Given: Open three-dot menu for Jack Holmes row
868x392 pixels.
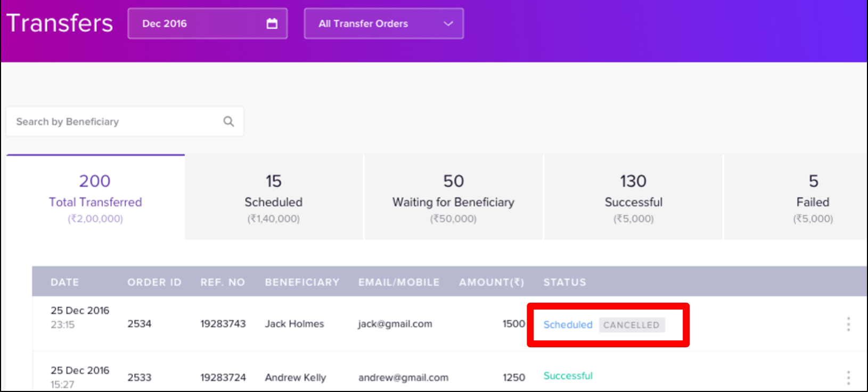Looking at the screenshot, I should (x=848, y=324).
